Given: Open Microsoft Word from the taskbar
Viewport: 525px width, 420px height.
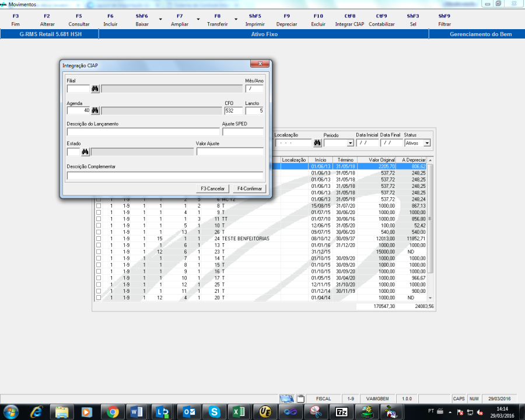Looking at the screenshot, I should (137, 412).
